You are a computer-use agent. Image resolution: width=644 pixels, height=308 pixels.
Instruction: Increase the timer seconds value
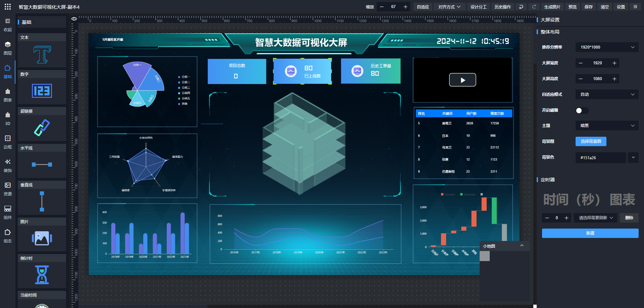[x=567, y=218]
